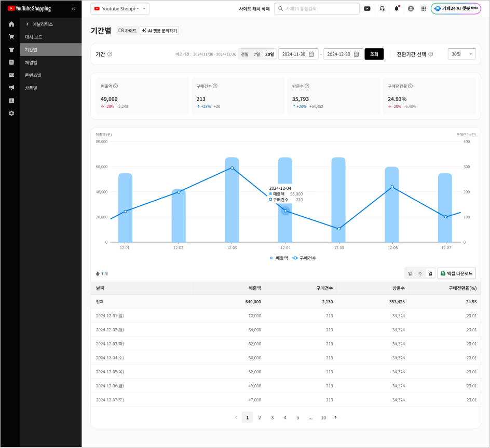Click the 12-04 chart data point
The image size is (490, 448).
click(285, 211)
